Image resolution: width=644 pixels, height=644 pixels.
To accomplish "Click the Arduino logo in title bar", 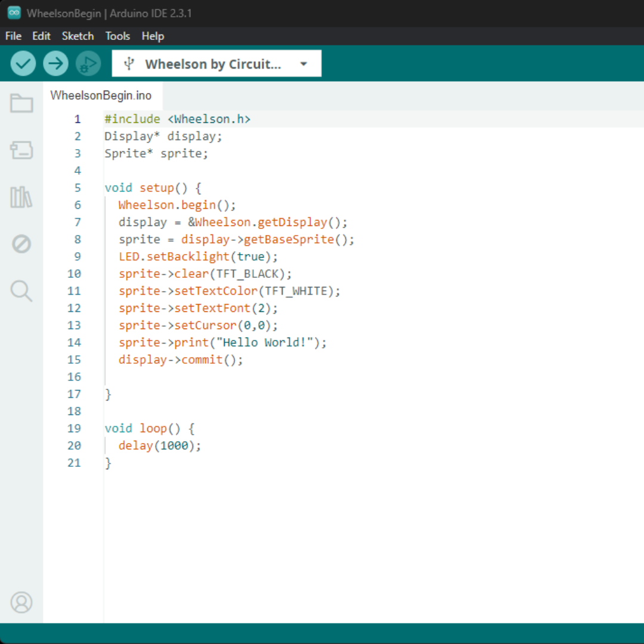I will [x=14, y=13].
